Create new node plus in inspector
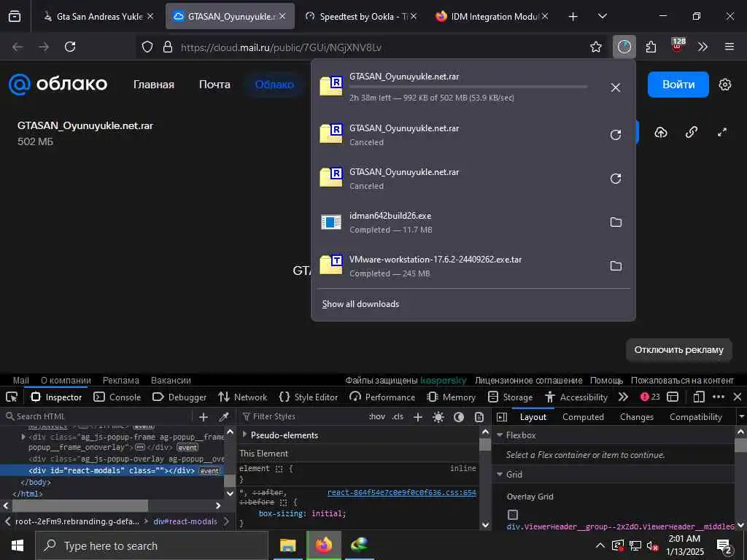 coord(204,416)
